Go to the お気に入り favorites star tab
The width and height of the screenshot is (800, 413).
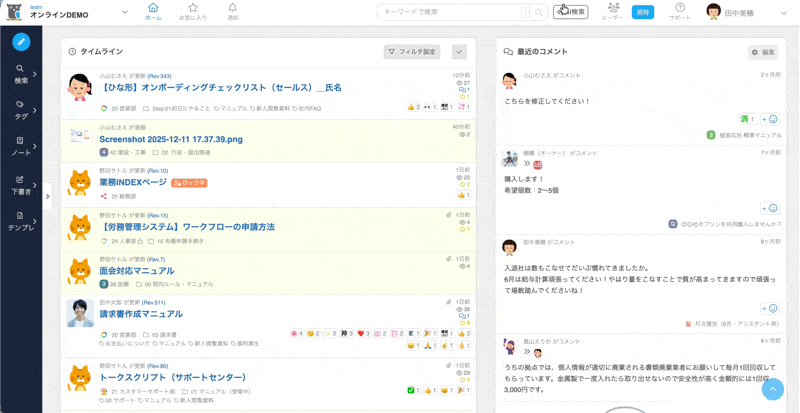tap(193, 12)
